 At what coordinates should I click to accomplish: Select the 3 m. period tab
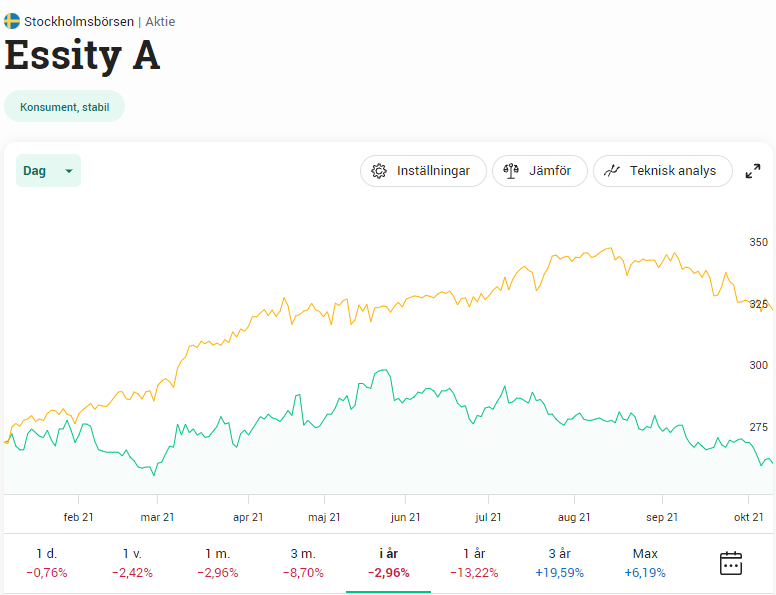303,563
